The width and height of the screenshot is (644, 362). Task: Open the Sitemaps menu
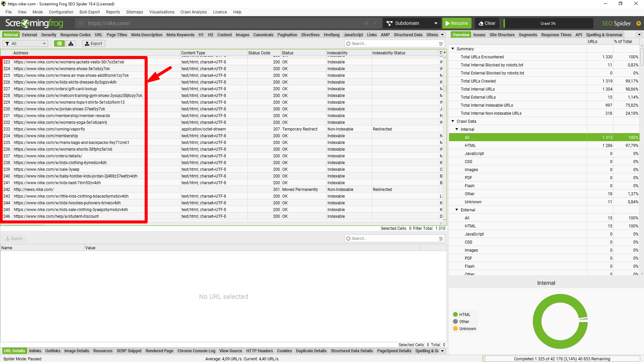click(x=135, y=12)
